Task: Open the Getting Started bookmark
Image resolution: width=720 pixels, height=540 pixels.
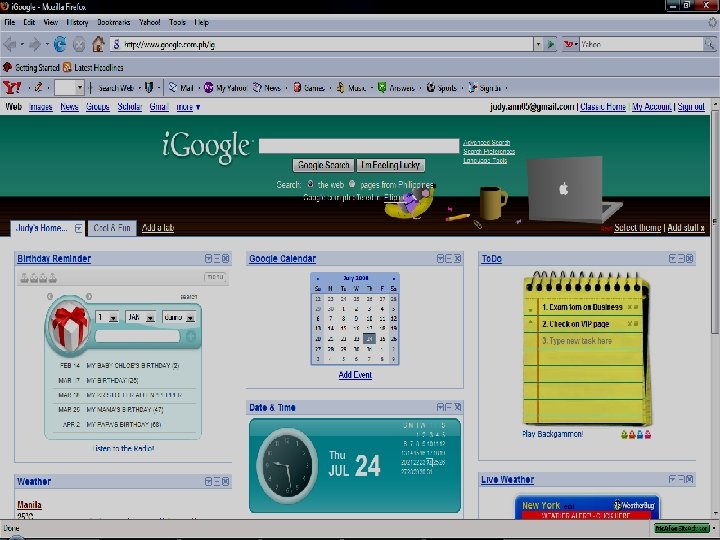Action: click(x=31, y=68)
